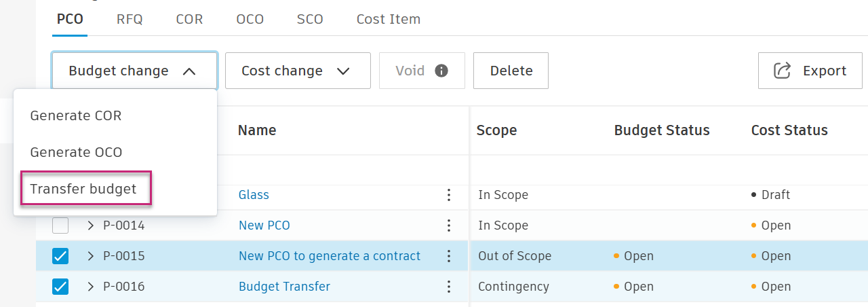Open the Cost change dropdown

coord(297,71)
